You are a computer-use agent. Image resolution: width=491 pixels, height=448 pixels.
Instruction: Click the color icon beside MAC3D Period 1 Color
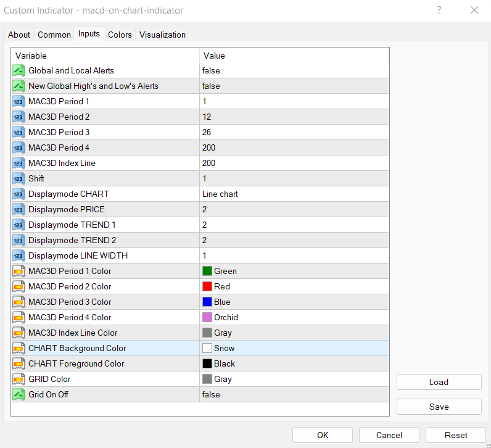[x=19, y=271]
